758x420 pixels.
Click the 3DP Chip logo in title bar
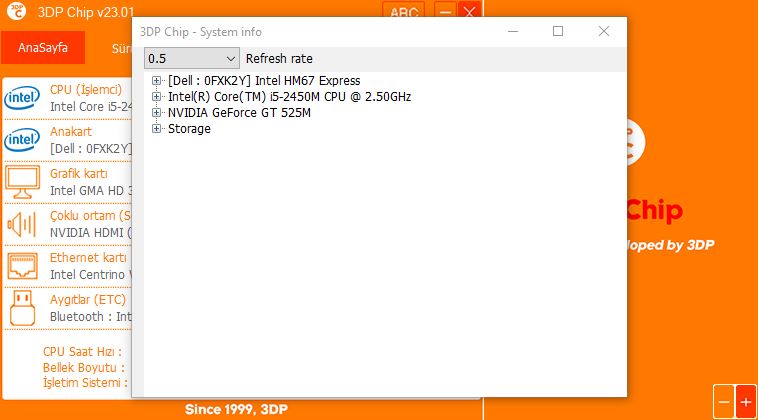17,11
